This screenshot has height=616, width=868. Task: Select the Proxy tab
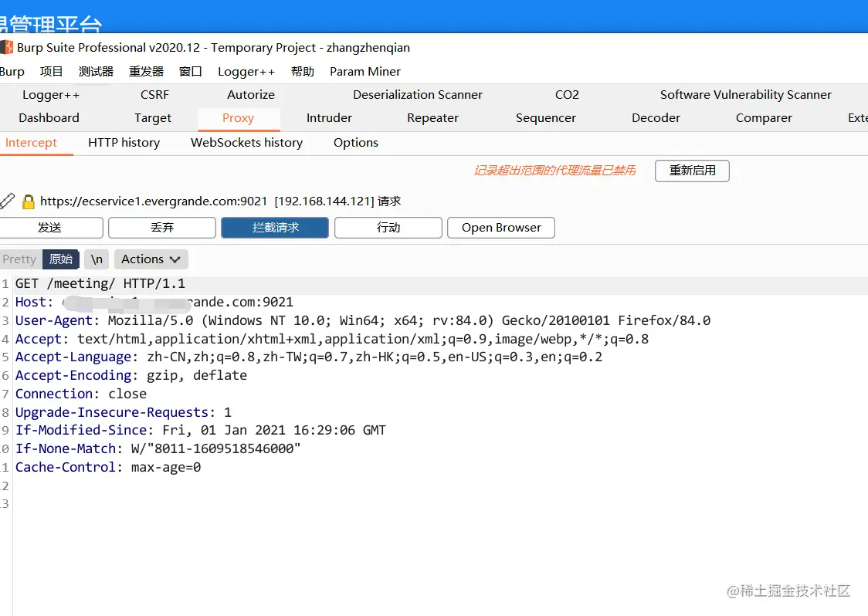pos(238,118)
